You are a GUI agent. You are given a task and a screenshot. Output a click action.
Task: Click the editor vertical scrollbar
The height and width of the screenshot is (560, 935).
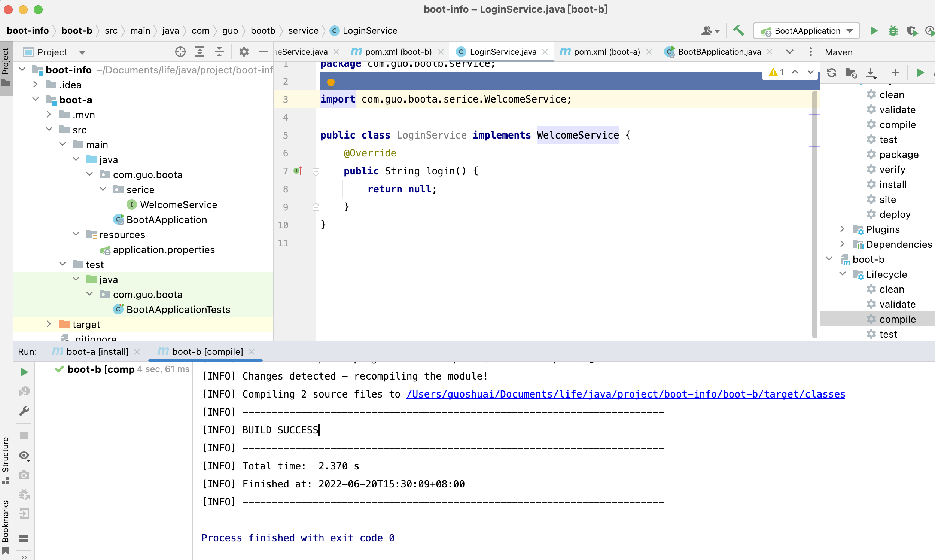(x=814, y=214)
